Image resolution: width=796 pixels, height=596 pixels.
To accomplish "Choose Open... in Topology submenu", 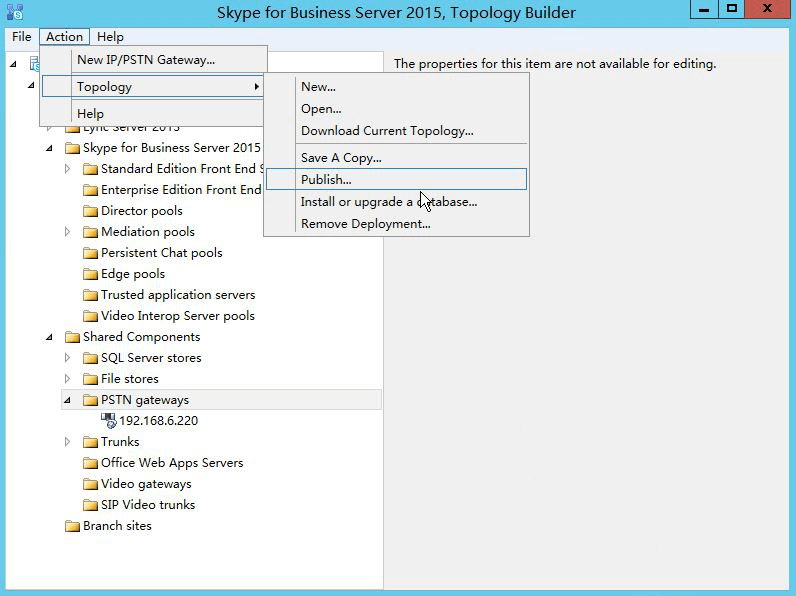I will click(396, 109).
